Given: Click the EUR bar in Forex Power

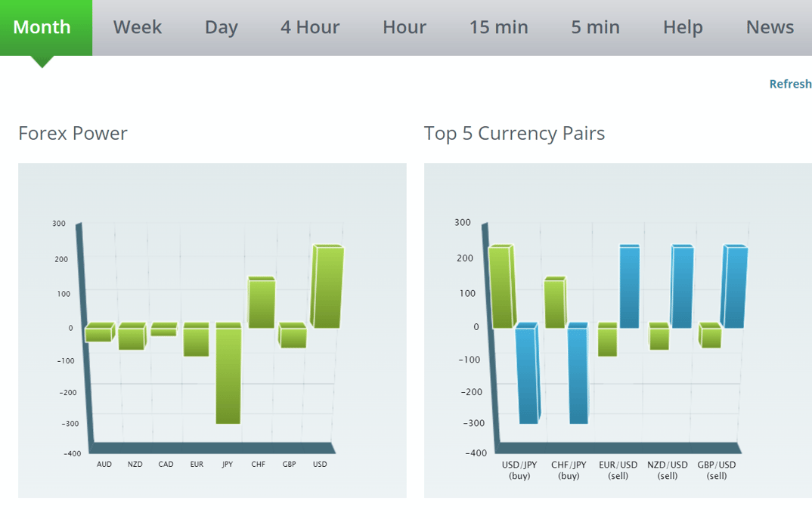Looking at the screenshot, I should [x=196, y=341].
